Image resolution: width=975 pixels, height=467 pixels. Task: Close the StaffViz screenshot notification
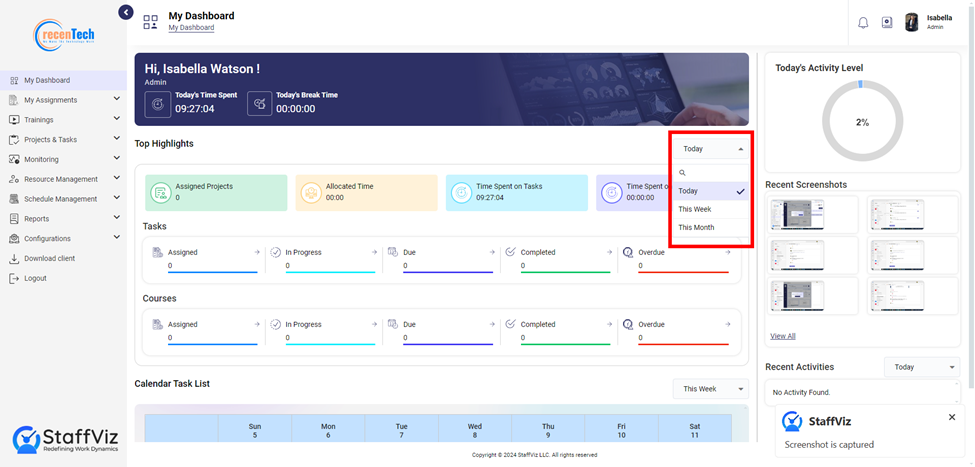pyautogui.click(x=952, y=417)
